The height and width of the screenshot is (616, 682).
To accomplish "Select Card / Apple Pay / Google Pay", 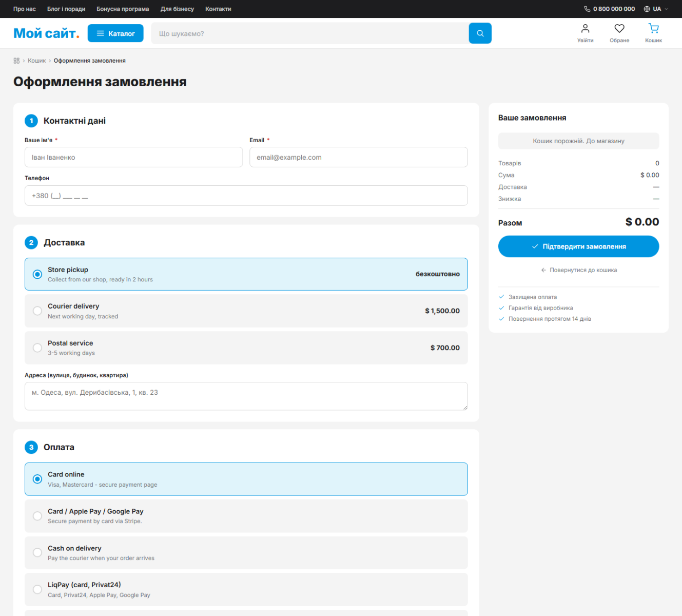I will tap(246, 516).
